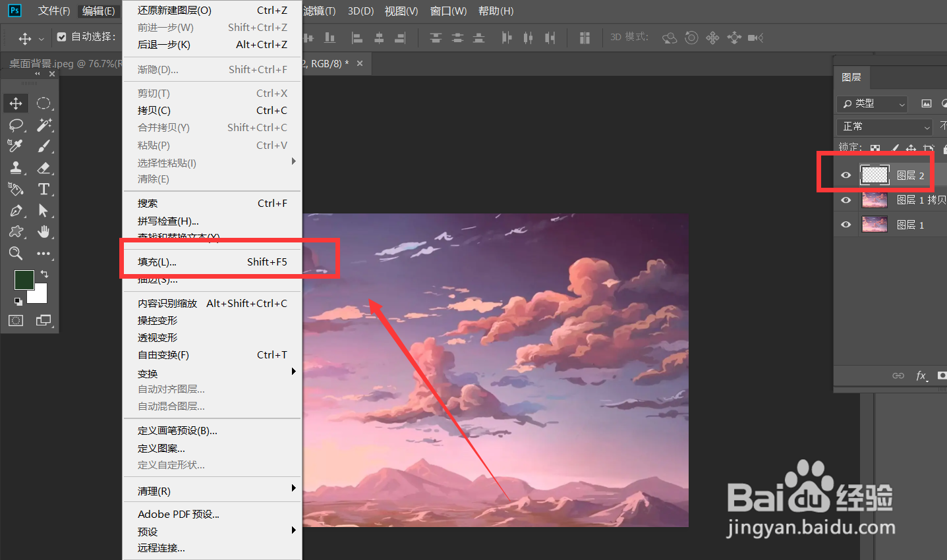947x560 pixels.
Task: Open the 文件(F) menu
Action: [54, 11]
